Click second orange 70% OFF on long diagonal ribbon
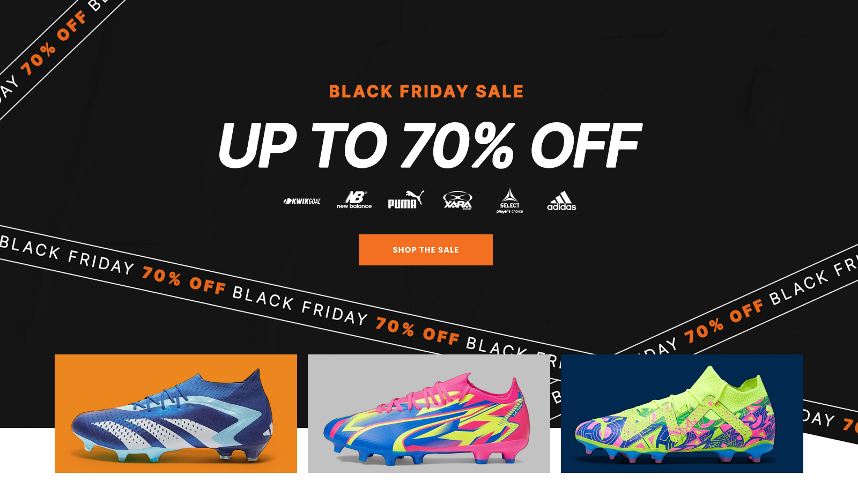The height and width of the screenshot is (504, 858). (417, 331)
